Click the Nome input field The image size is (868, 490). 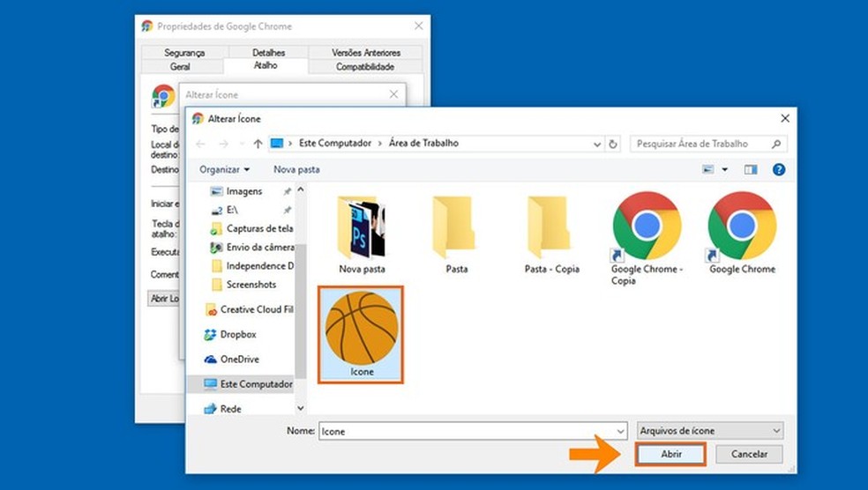(466, 431)
